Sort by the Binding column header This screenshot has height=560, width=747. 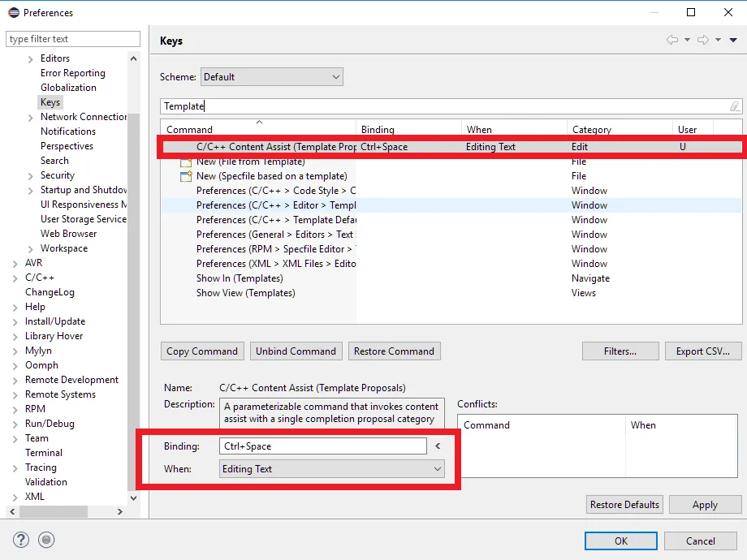tap(408, 130)
